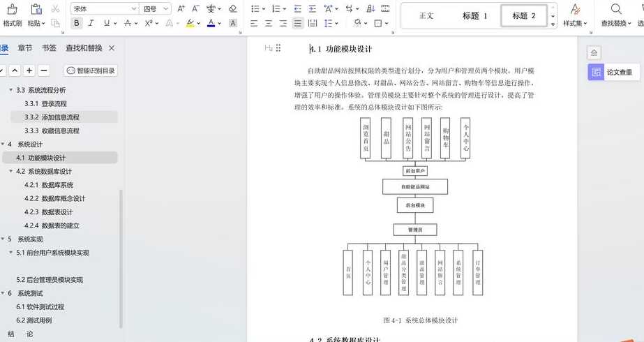This screenshot has height=342, width=644.
Task: Click the paragraph handle dots beside heading 4.1
Action: coord(278,48)
